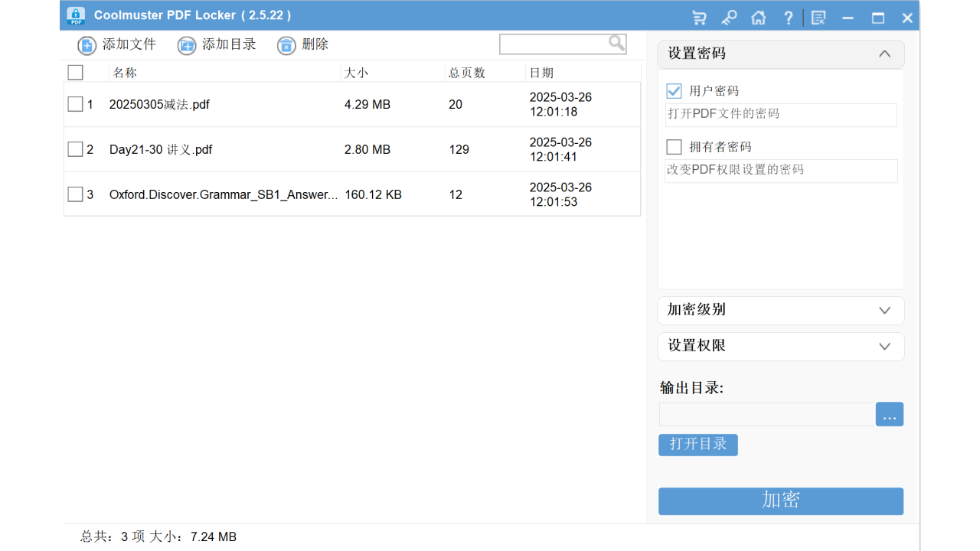Click the ... browse button for output directory
The height and width of the screenshot is (551, 980).
[889, 414]
